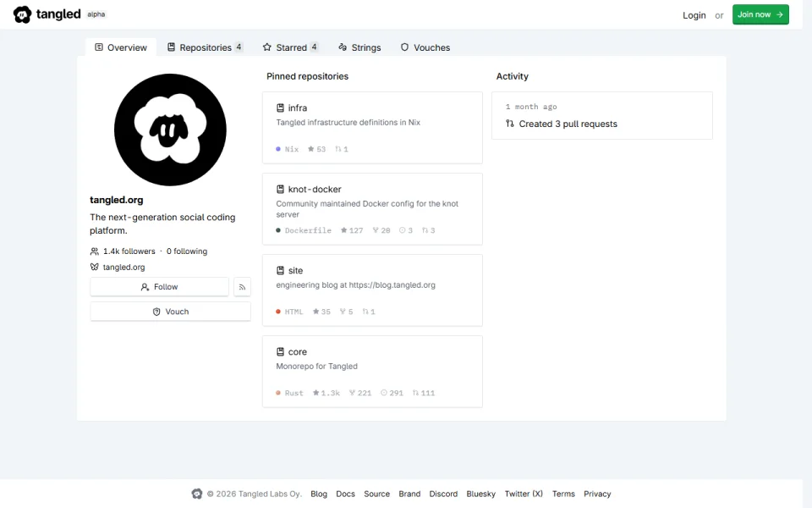
Task: Open Docs in the footer
Action: 345,494
